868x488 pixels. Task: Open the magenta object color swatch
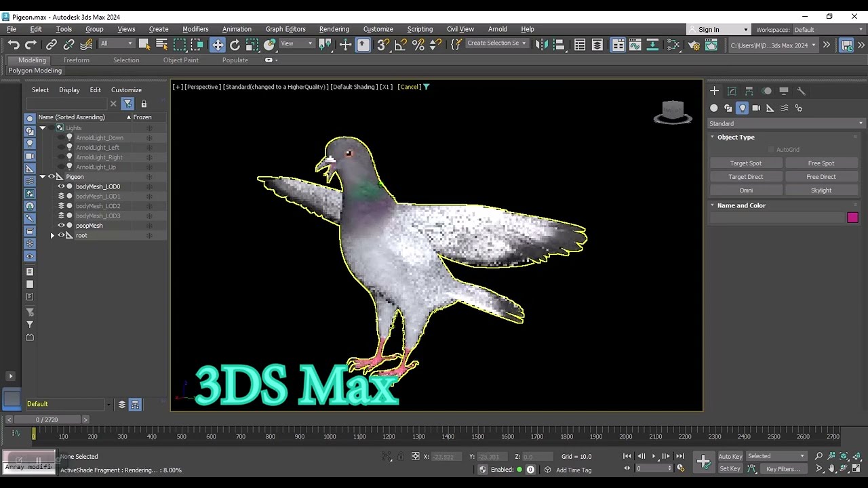[x=852, y=218]
